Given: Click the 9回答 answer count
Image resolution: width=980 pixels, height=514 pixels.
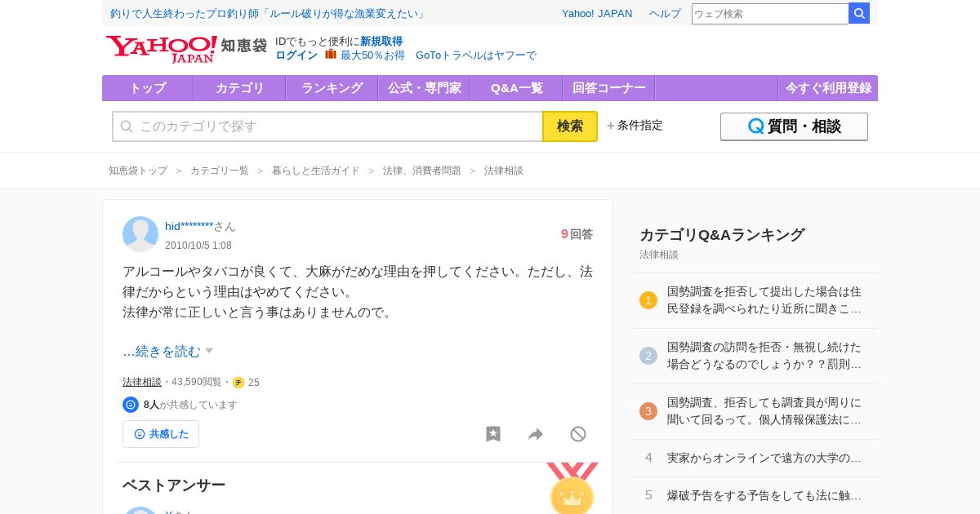Looking at the screenshot, I should [x=577, y=234].
